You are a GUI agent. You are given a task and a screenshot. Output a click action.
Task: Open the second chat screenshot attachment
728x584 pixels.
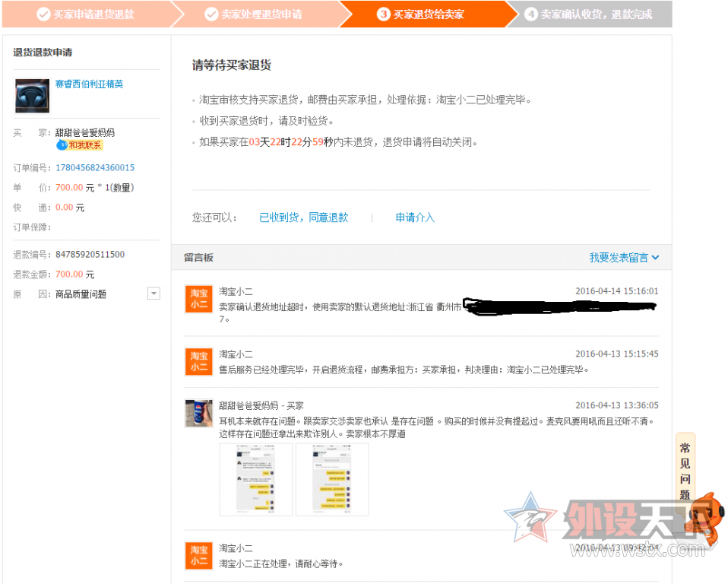pyautogui.click(x=332, y=479)
